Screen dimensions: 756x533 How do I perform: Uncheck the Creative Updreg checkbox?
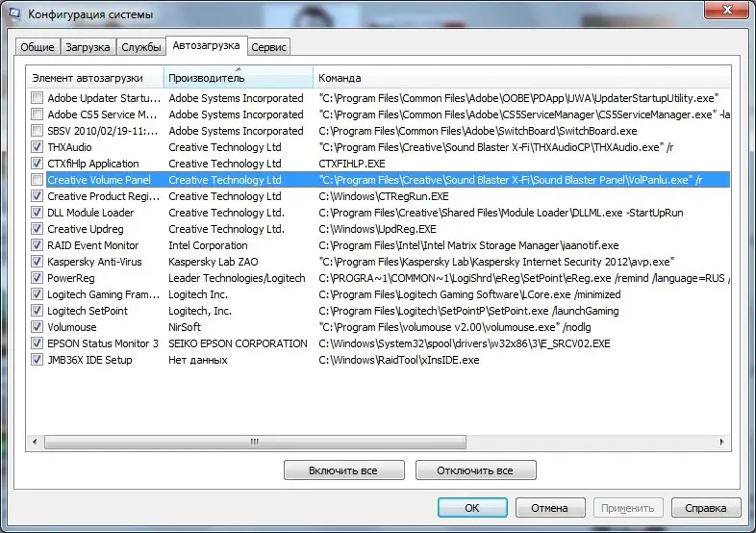38,229
